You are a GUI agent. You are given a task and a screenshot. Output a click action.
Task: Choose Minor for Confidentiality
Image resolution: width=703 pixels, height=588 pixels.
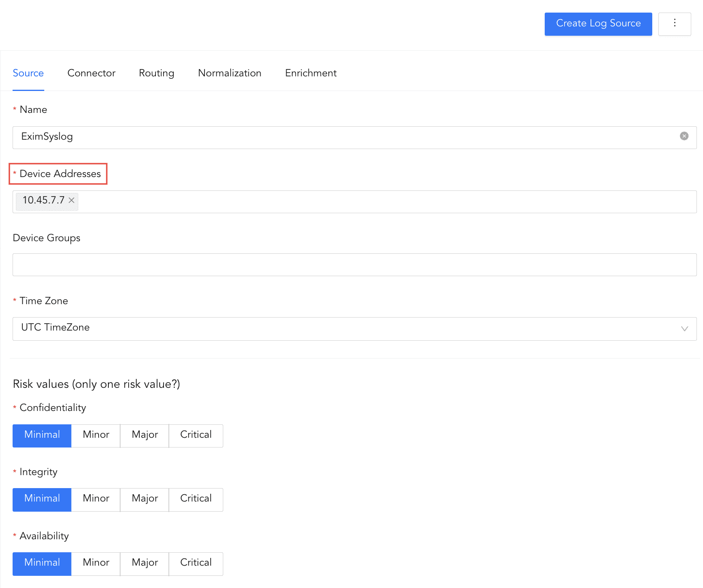click(x=96, y=435)
